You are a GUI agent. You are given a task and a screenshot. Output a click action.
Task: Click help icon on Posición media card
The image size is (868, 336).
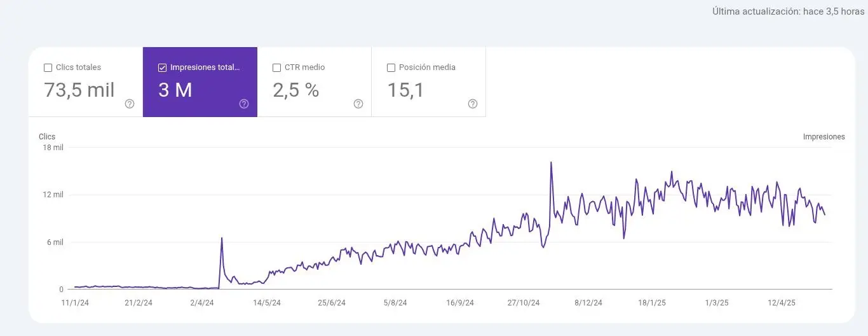(x=473, y=104)
